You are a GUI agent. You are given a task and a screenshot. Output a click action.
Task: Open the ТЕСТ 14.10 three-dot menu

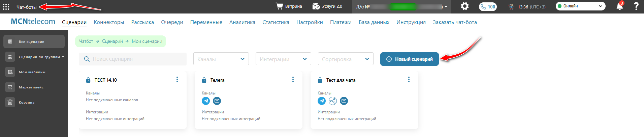click(x=177, y=79)
